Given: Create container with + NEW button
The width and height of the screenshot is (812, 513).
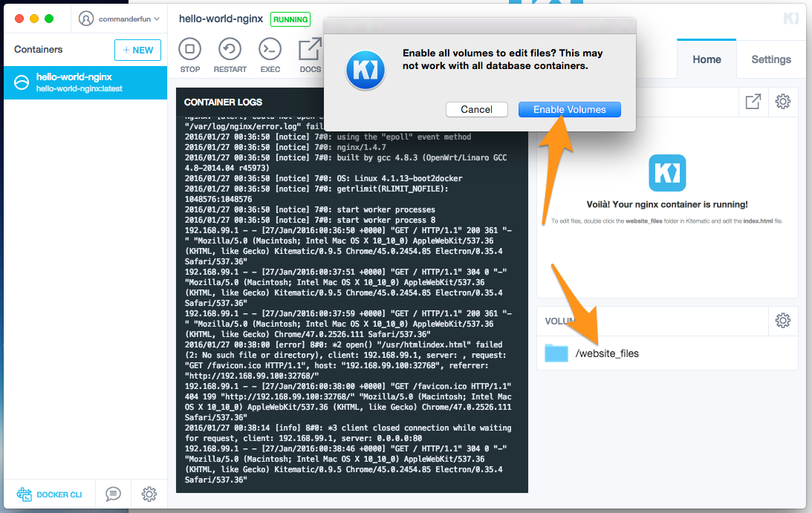Looking at the screenshot, I should [137, 50].
